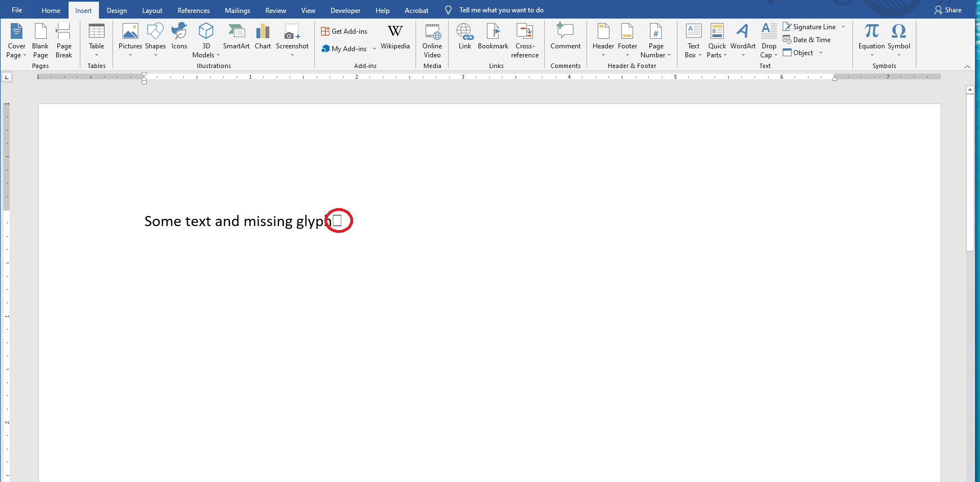Click the Share button

click(948, 10)
